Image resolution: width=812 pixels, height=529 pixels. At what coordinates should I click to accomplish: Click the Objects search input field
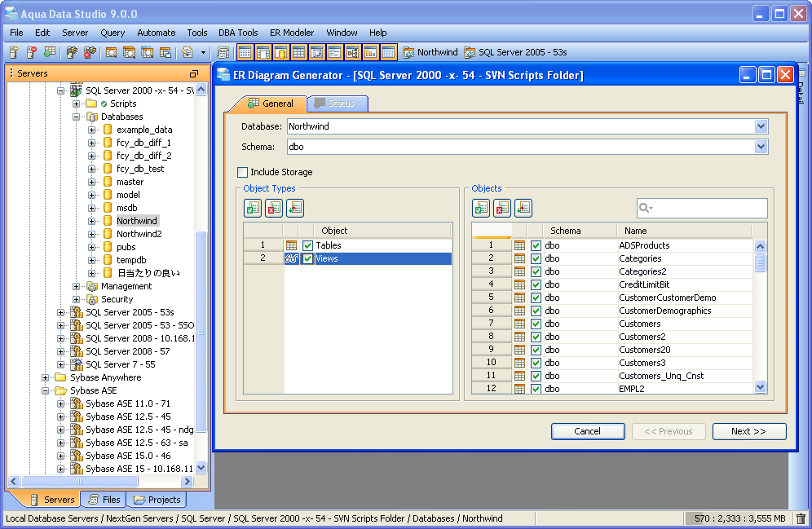click(709, 209)
